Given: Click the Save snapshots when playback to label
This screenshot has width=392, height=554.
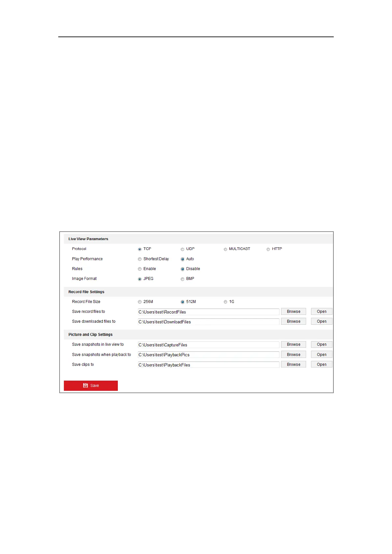Looking at the screenshot, I should [101, 355].
